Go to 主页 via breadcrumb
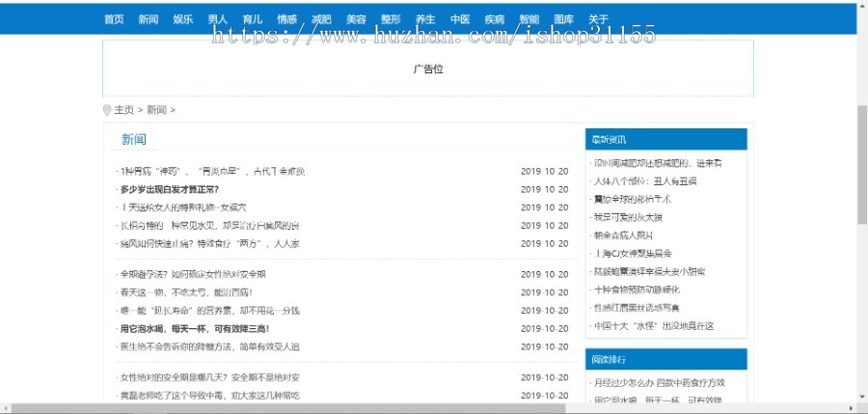 [124, 110]
